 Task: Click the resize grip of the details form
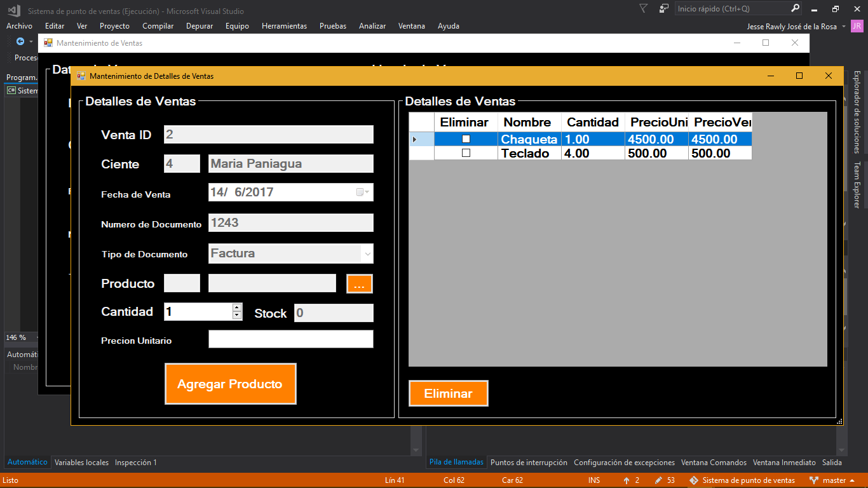pos(839,421)
